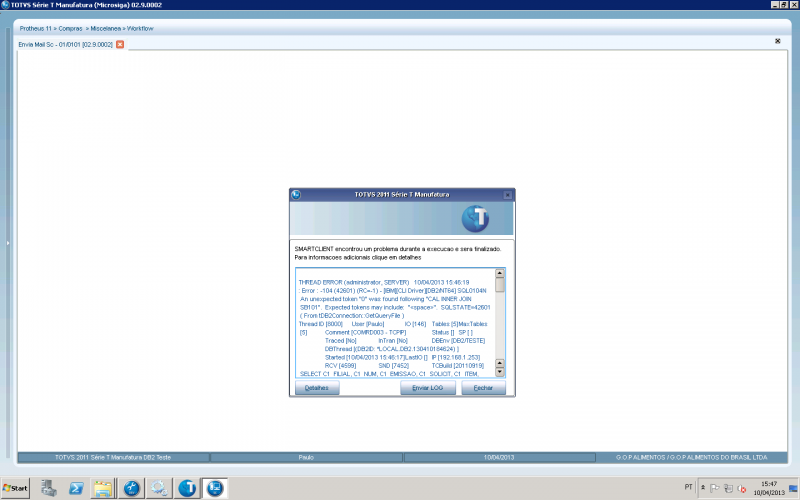Image resolution: width=800 pixels, height=500 pixels.
Task: Click the Protheus 11 breadcrumb item
Action: [x=36, y=29]
